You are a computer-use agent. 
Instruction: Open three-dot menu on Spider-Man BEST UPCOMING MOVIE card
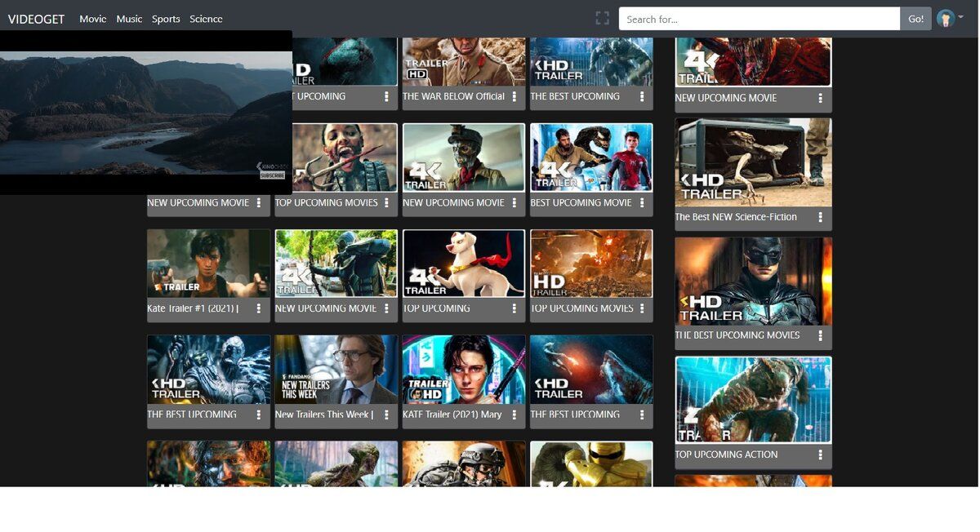pos(642,202)
